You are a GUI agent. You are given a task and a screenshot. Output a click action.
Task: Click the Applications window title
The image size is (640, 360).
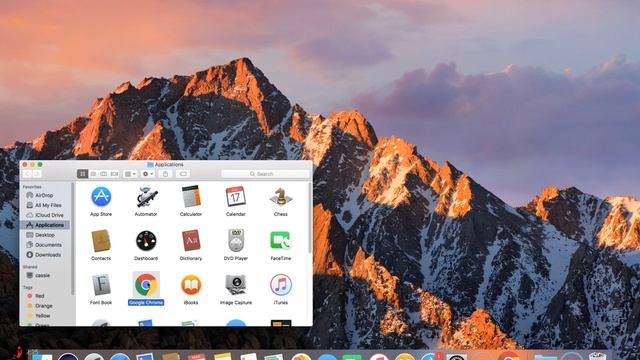(x=169, y=164)
